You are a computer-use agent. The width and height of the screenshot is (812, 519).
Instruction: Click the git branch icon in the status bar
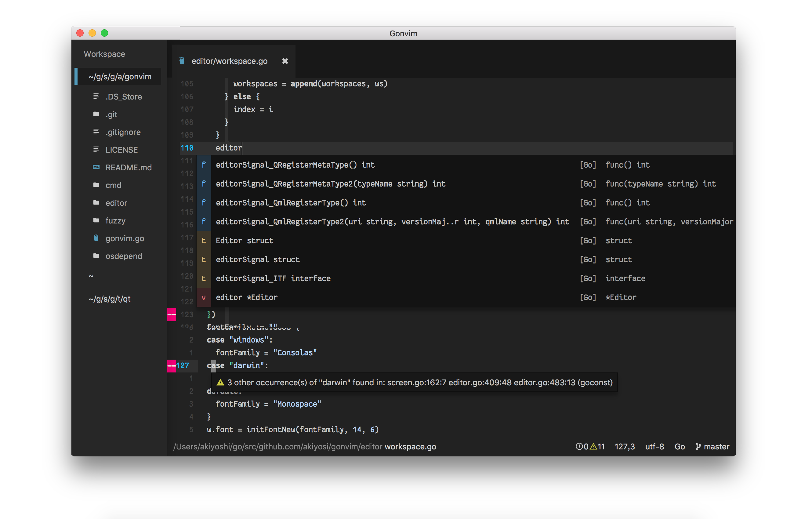coord(698,447)
